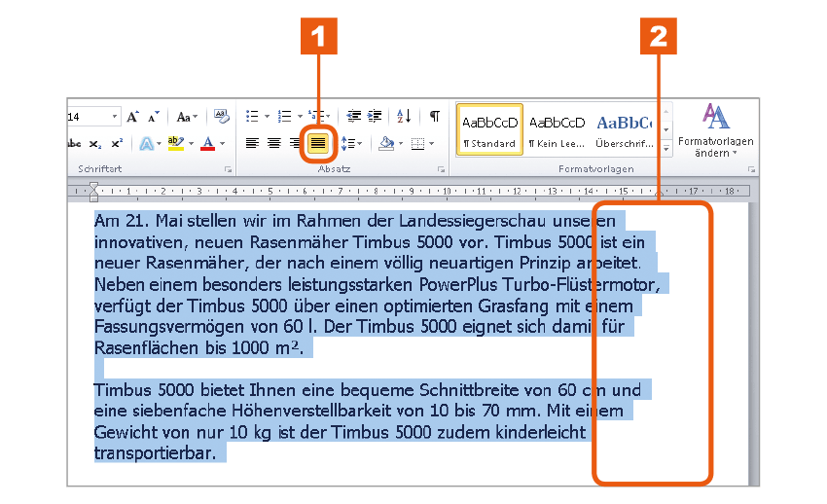Open the Schriftart dialog launcher
The width and height of the screenshot is (827, 504).
click(228, 169)
